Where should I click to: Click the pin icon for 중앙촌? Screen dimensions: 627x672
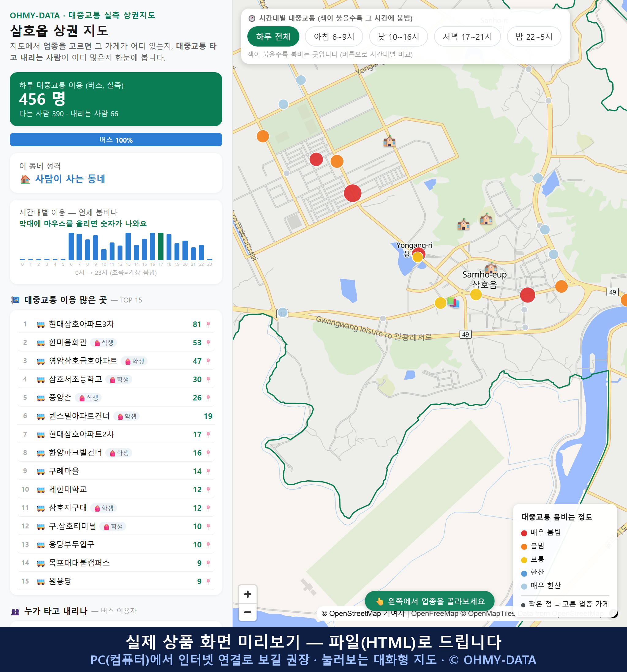[208, 398]
